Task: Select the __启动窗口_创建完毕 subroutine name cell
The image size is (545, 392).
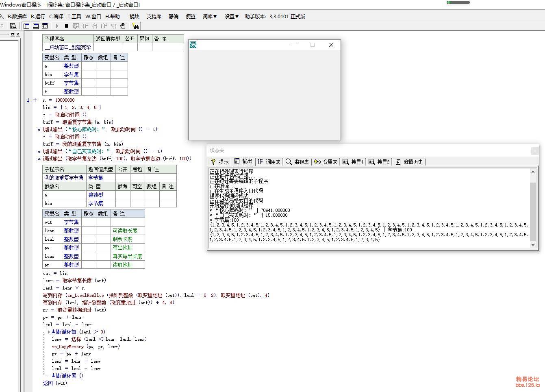Action: pos(68,47)
